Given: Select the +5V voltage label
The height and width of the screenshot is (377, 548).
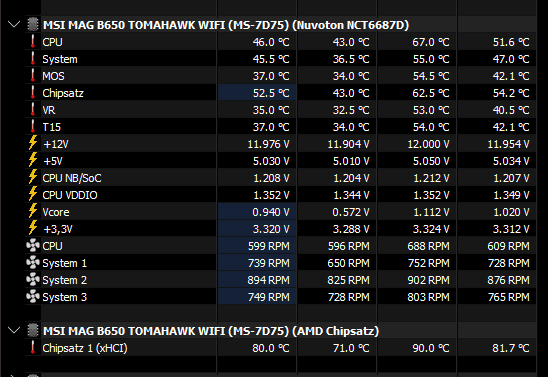Looking at the screenshot, I should tap(53, 161).
